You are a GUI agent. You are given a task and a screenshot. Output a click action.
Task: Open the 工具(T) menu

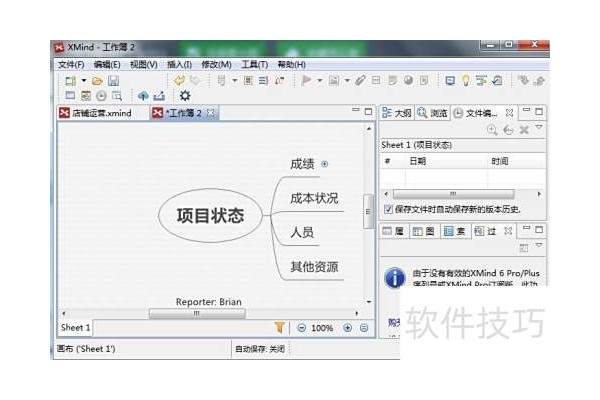point(254,65)
